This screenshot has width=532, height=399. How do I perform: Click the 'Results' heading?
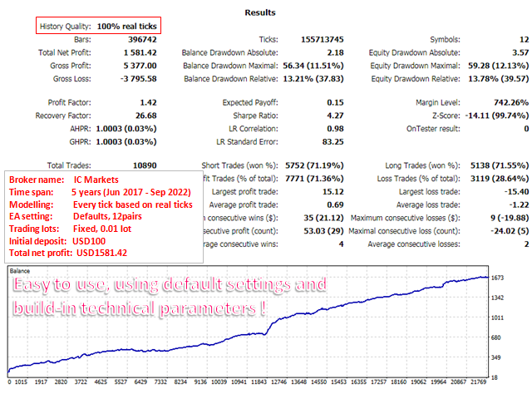(260, 12)
